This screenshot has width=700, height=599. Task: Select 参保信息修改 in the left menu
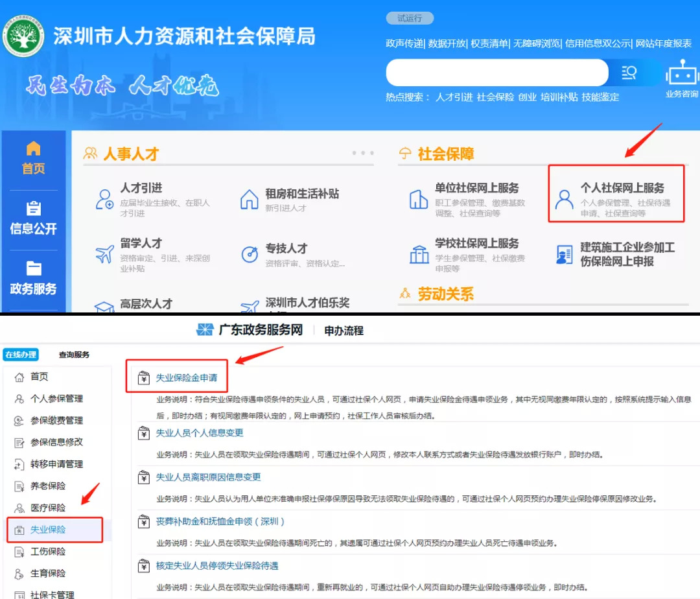pyautogui.click(x=56, y=442)
